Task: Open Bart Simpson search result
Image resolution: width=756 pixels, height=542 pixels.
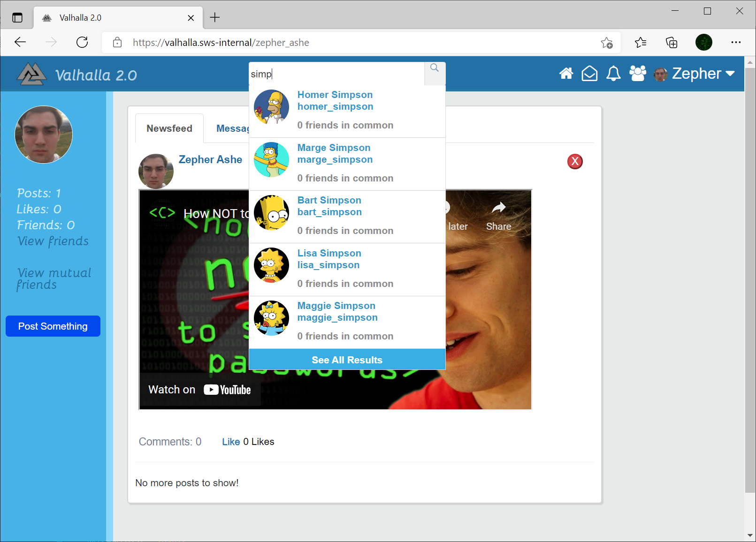Action: coord(347,217)
